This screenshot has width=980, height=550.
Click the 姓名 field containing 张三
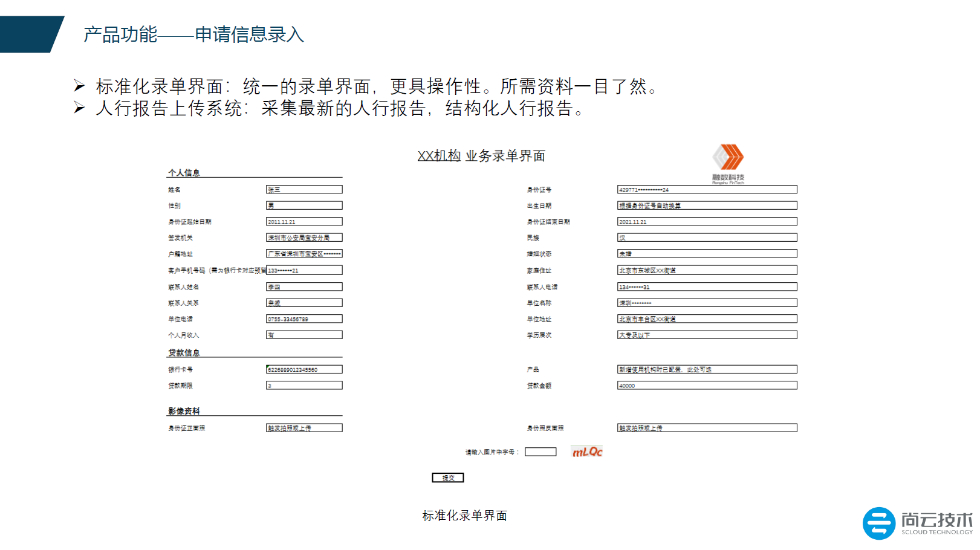tap(304, 190)
